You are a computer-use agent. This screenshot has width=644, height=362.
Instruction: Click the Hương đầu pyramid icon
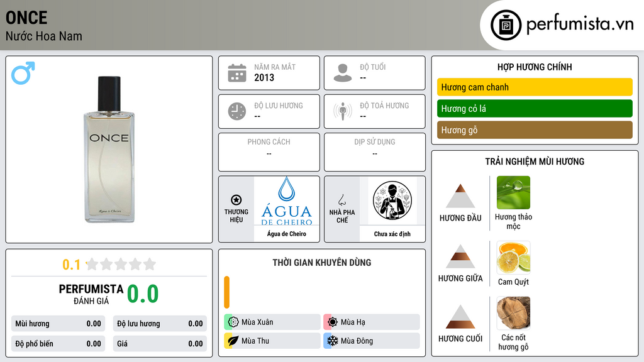click(x=460, y=196)
